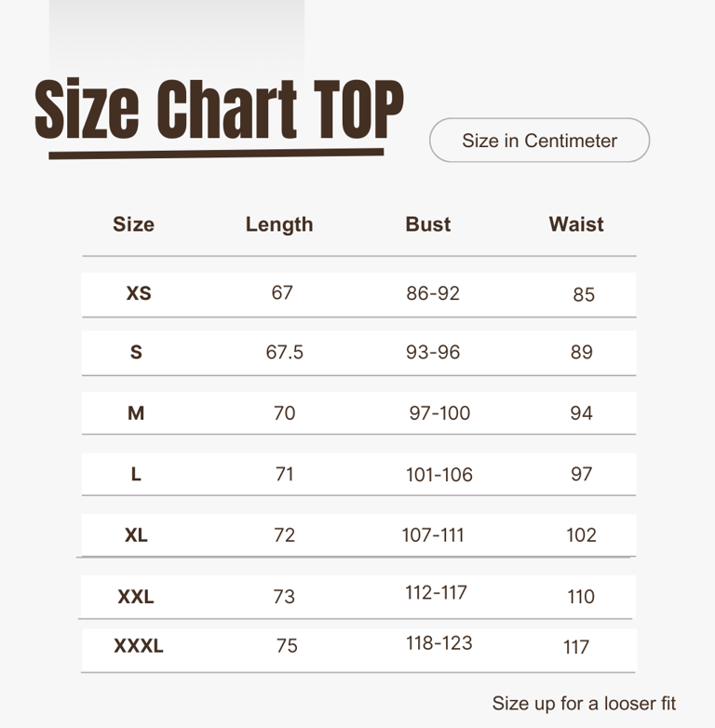The height and width of the screenshot is (728, 715).
Task: Choose the S size row label
Action: click(x=136, y=352)
